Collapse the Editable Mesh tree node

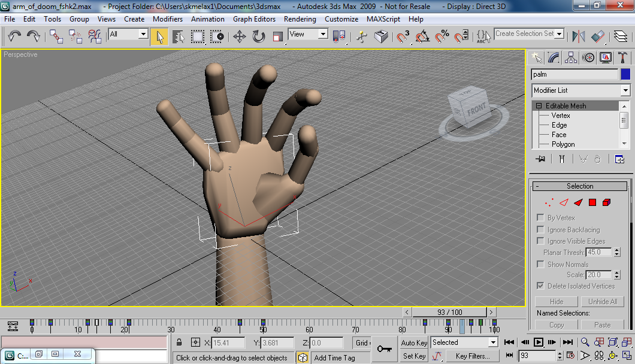539,106
